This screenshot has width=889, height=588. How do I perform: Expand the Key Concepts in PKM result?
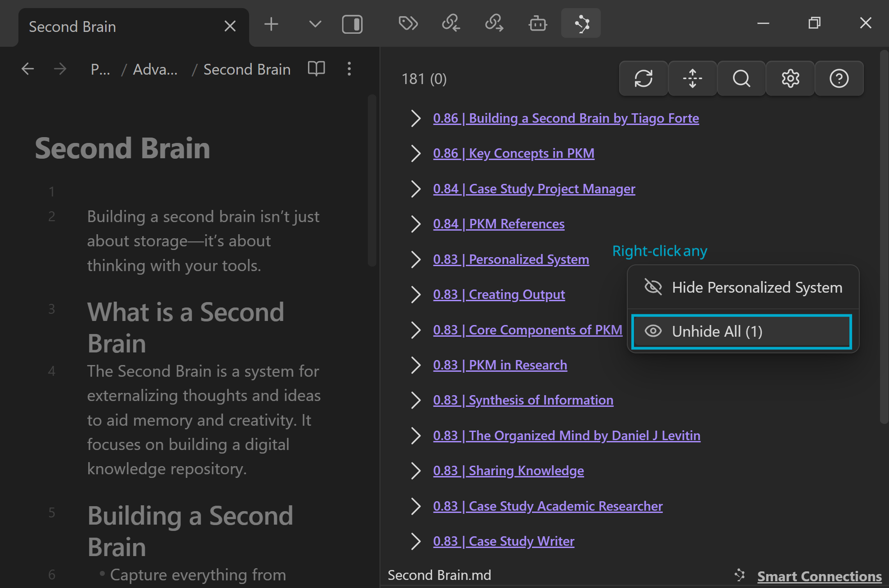point(415,154)
